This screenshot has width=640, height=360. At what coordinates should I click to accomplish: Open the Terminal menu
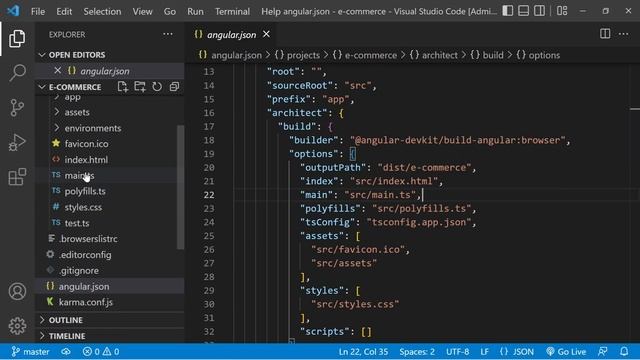[232, 11]
